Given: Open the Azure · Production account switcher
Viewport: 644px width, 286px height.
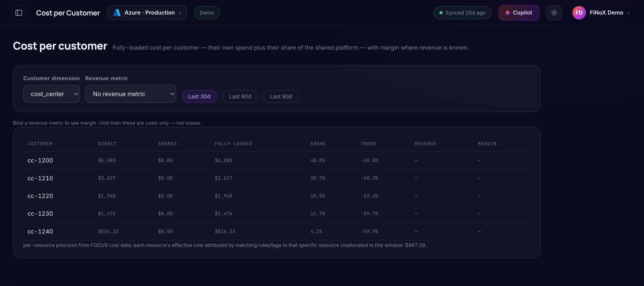Looking at the screenshot, I should pyautogui.click(x=147, y=13).
